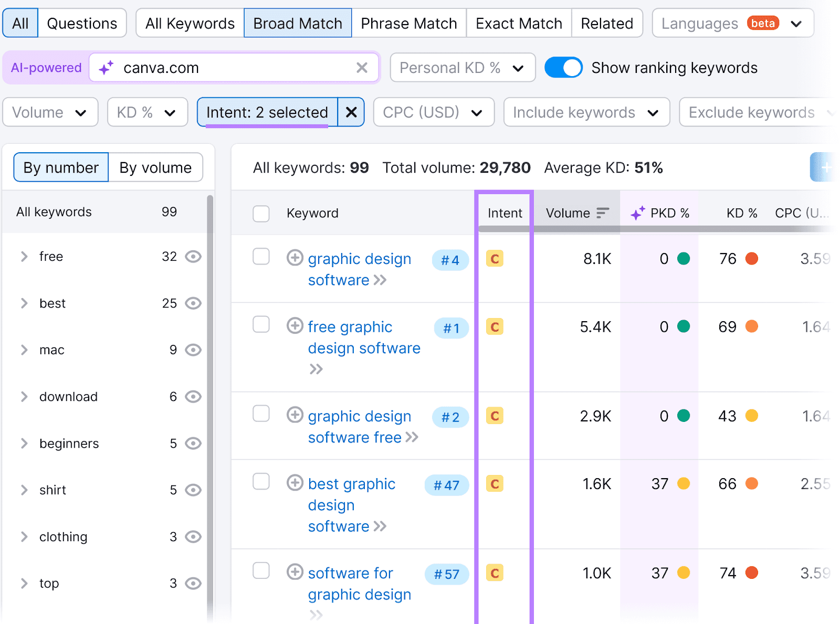
Task: Select the select-all checkbox in the Keyword header
Action: click(x=261, y=214)
